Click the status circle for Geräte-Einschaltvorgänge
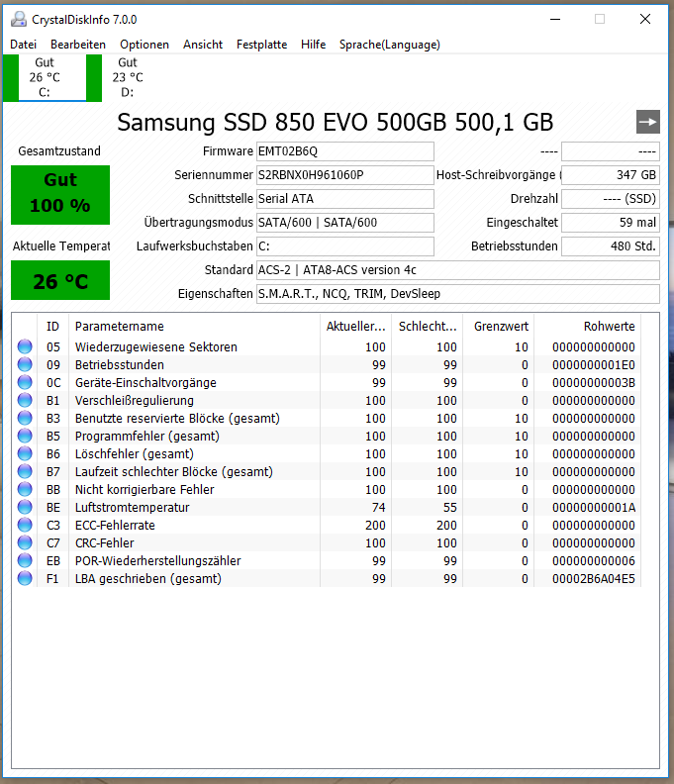Viewport: 674px width, 784px height. 25,382
